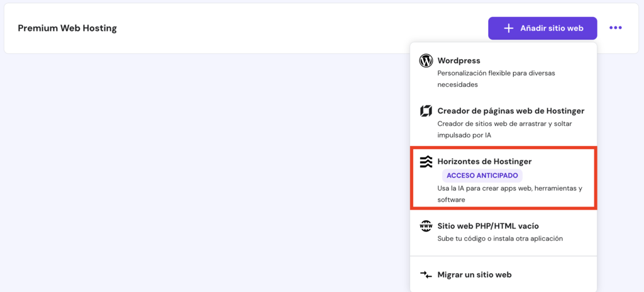Click the Premium Web Hosting heading

(67, 28)
